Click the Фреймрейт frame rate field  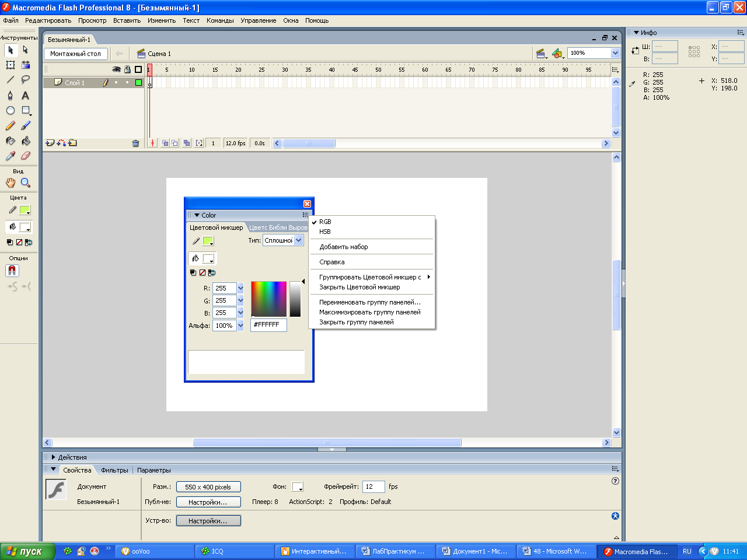(373, 487)
